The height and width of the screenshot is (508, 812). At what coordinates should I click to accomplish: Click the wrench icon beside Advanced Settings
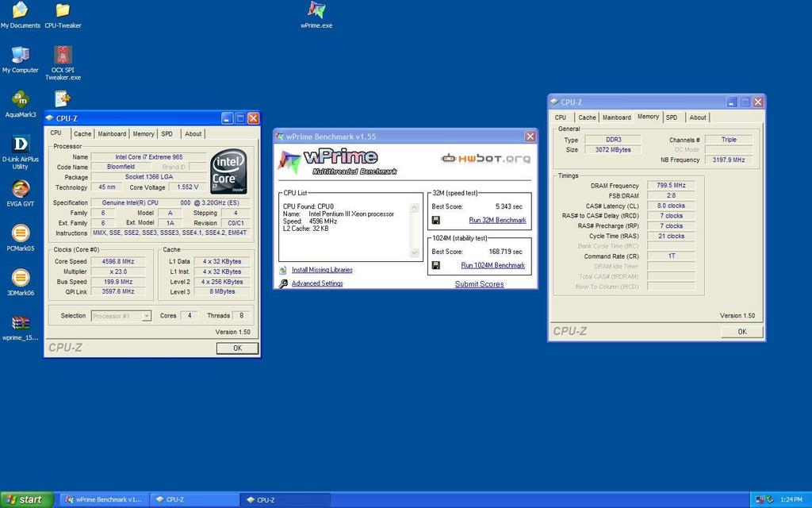point(283,283)
